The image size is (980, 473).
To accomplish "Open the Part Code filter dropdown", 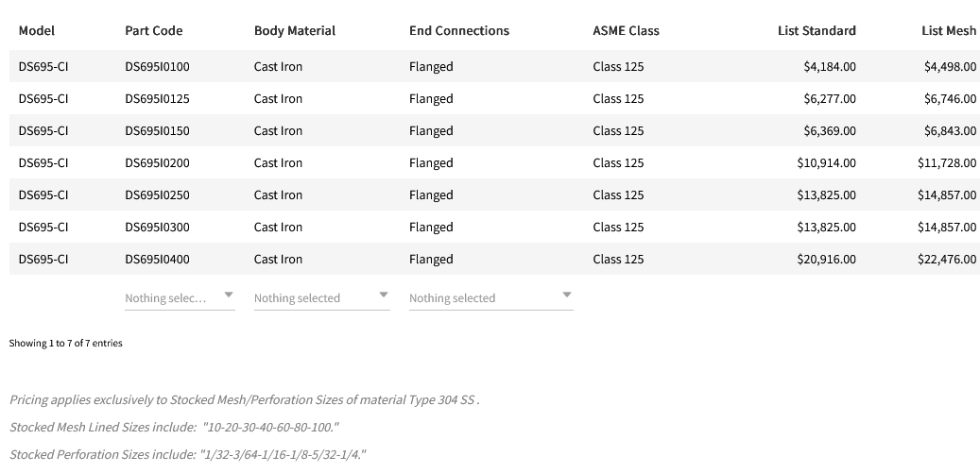I will point(180,297).
